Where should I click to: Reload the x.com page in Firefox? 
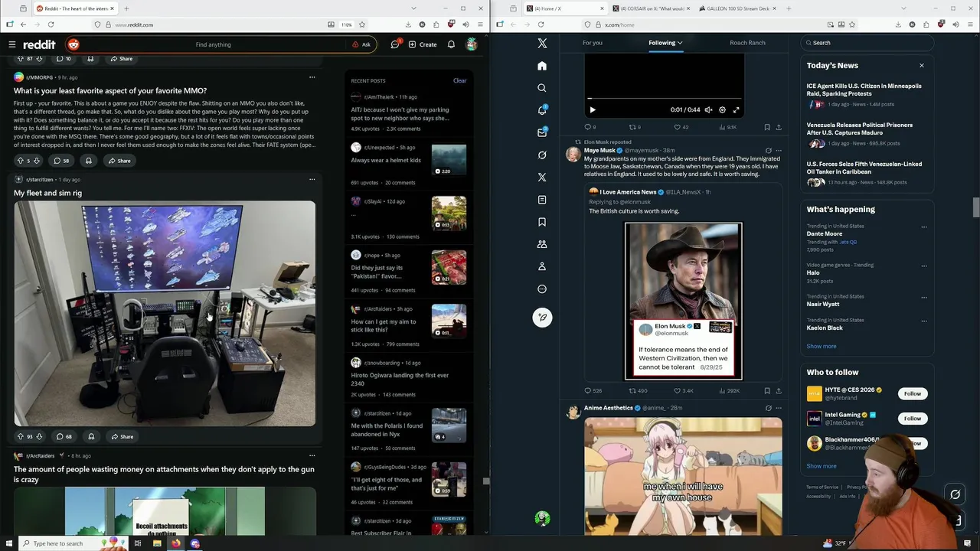coord(541,24)
